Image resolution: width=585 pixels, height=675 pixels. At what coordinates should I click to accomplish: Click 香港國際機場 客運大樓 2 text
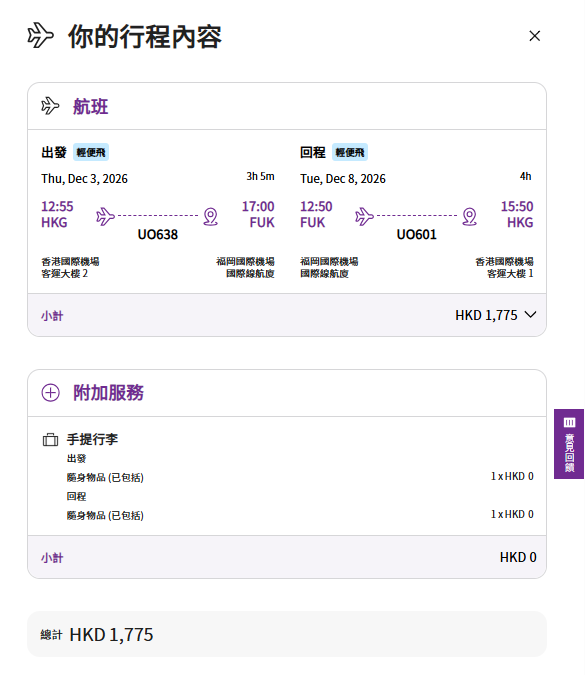[70, 267]
